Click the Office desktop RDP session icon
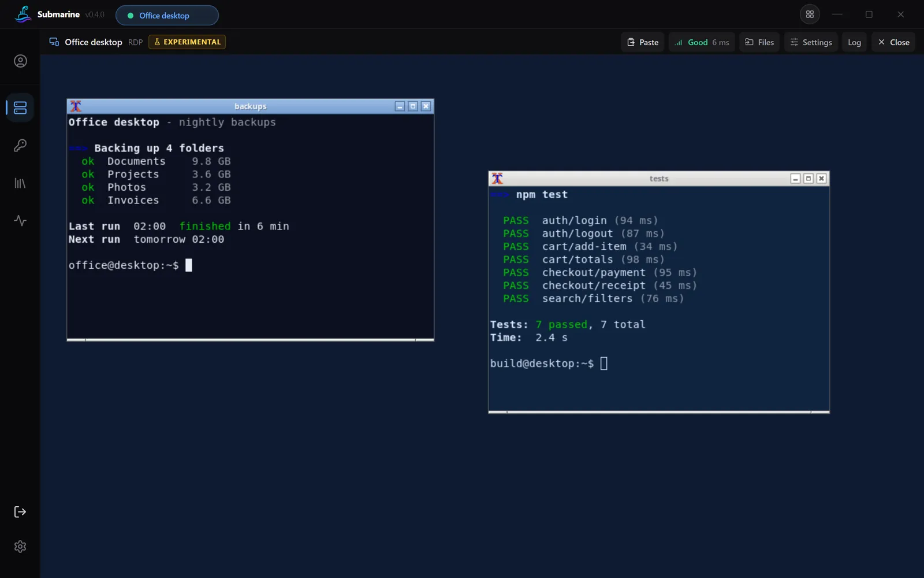The image size is (924, 578). tap(54, 42)
